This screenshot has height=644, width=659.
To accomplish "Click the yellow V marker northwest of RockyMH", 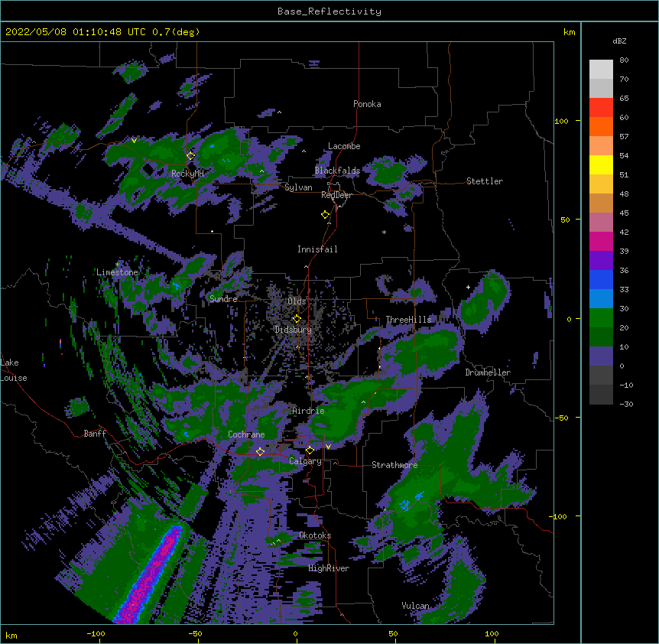I will pos(134,141).
